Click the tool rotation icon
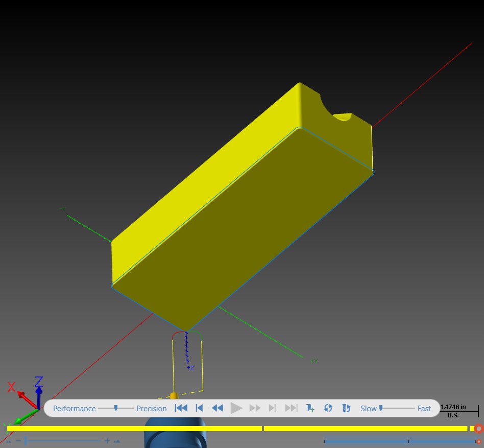The height and width of the screenshot is (448, 484). 346,408
